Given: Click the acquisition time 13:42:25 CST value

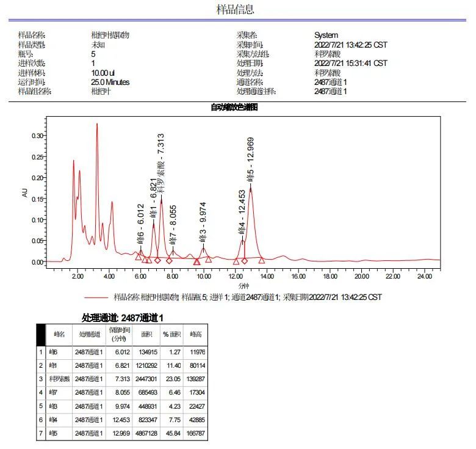Looking at the screenshot, I should (x=350, y=45).
